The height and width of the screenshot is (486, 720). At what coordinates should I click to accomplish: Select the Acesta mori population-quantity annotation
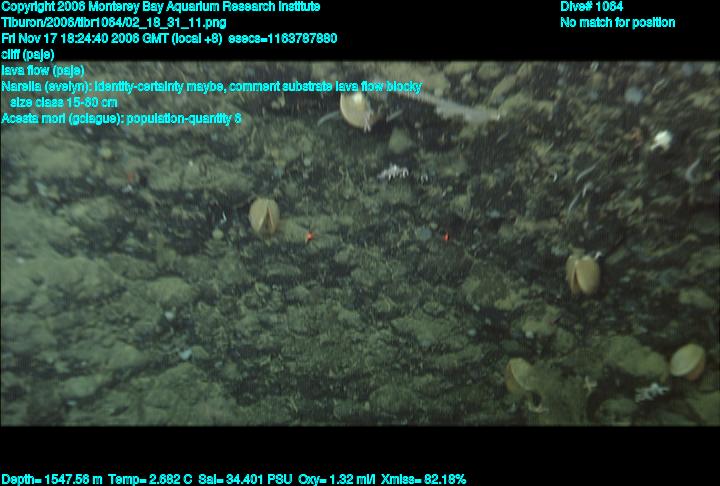[x=121, y=119]
